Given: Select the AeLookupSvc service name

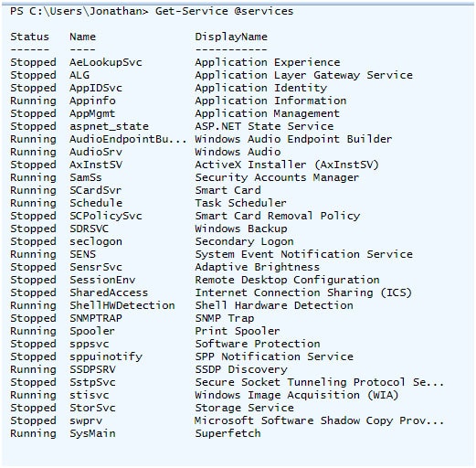Looking at the screenshot, I should [x=106, y=62].
